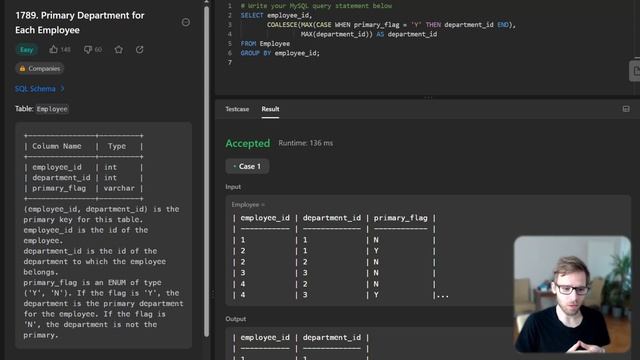The width and height of the screenshot is (640, 360).
Task: Click the comment line 1 in the editor
Action: coord(316,6)
